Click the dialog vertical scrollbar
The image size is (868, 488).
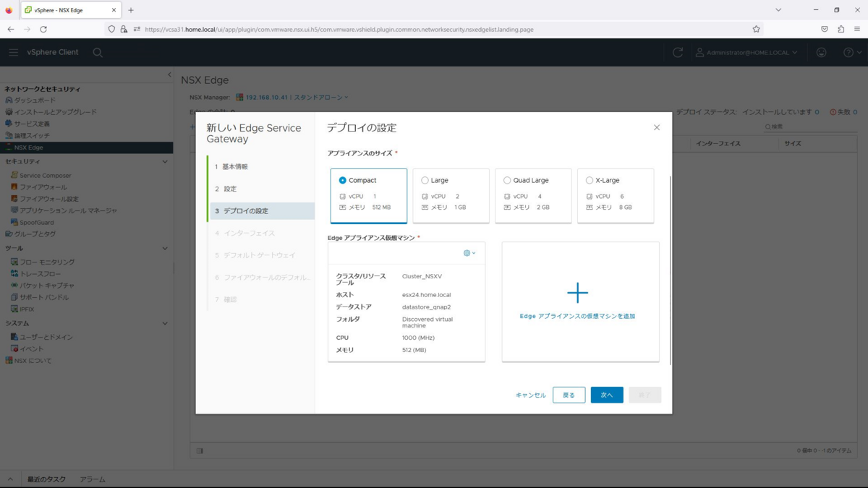671,270
